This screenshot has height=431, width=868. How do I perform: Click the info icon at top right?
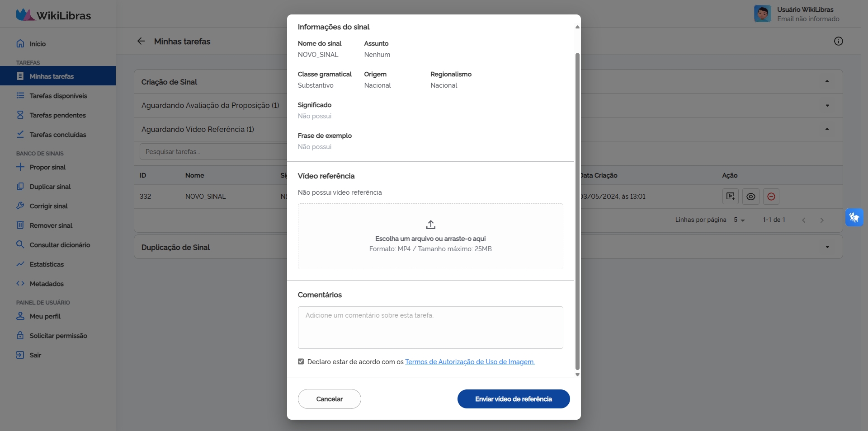point(838,42)
